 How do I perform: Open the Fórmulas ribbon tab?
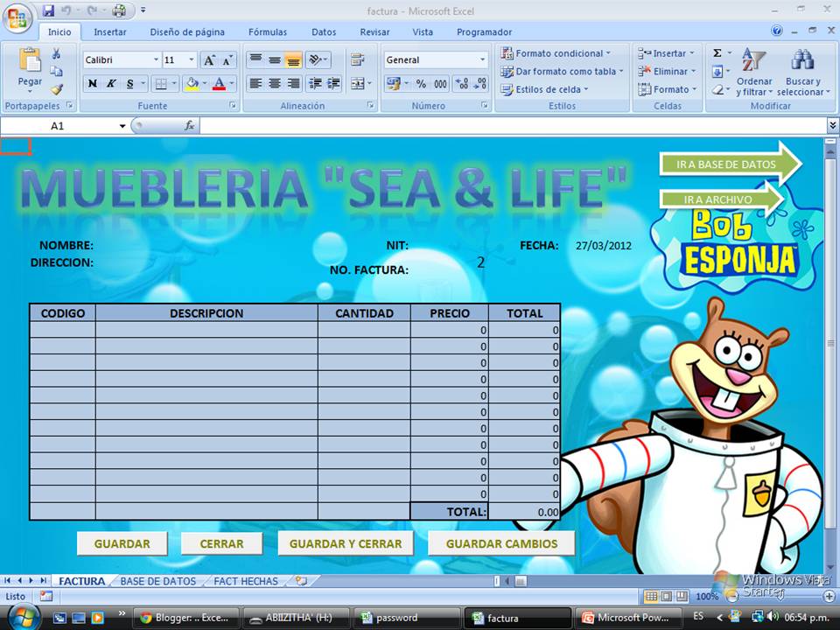point(268,32)
